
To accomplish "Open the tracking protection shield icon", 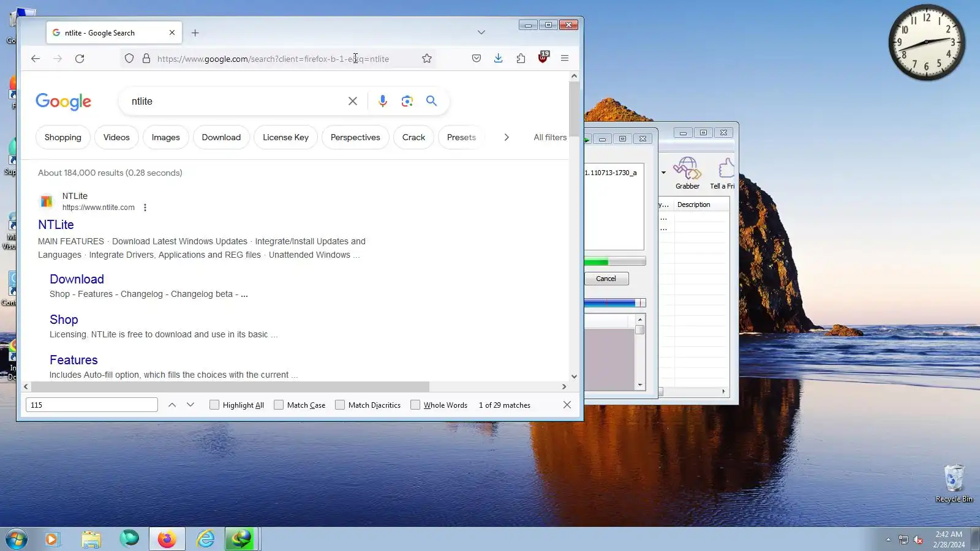I will tap(129, 59).
